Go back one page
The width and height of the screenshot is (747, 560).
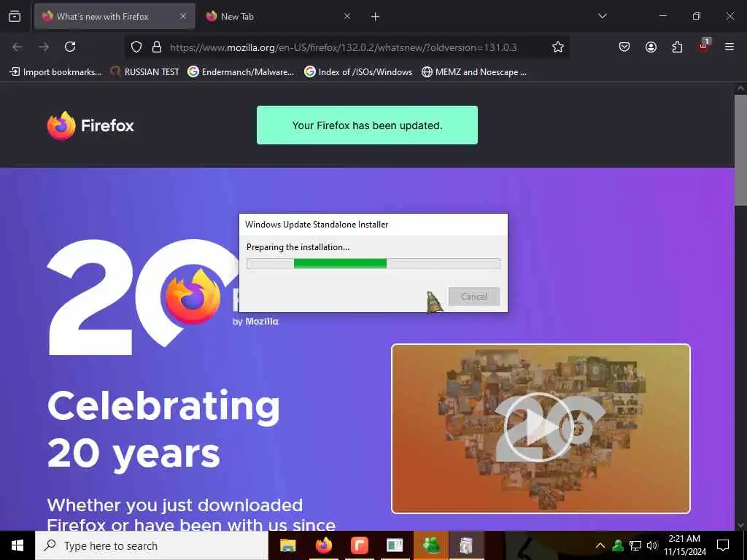18,47
